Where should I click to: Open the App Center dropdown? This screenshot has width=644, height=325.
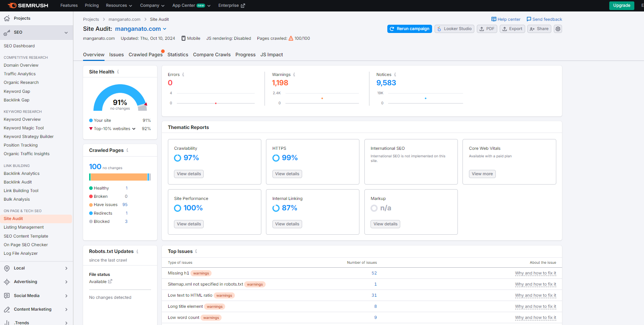[191, 5]
